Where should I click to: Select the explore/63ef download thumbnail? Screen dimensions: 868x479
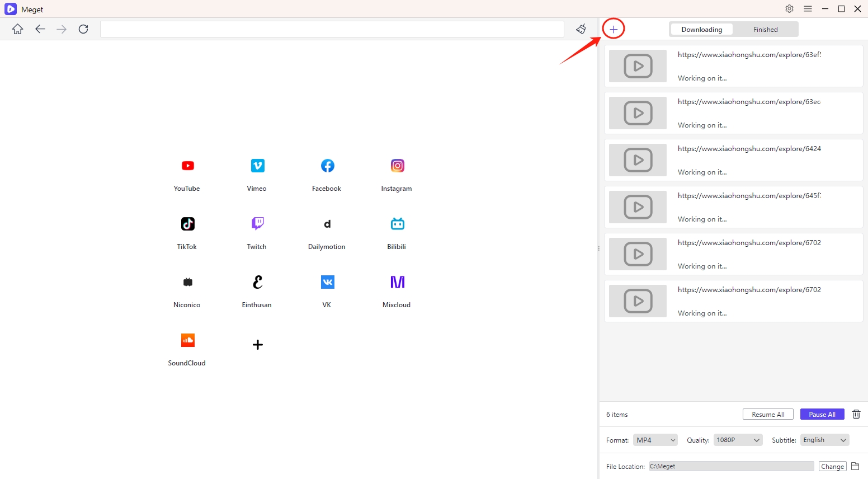[638, 66]
